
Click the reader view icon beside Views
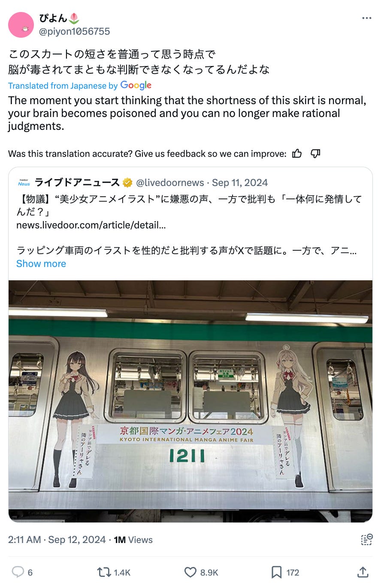pos(366,540)
